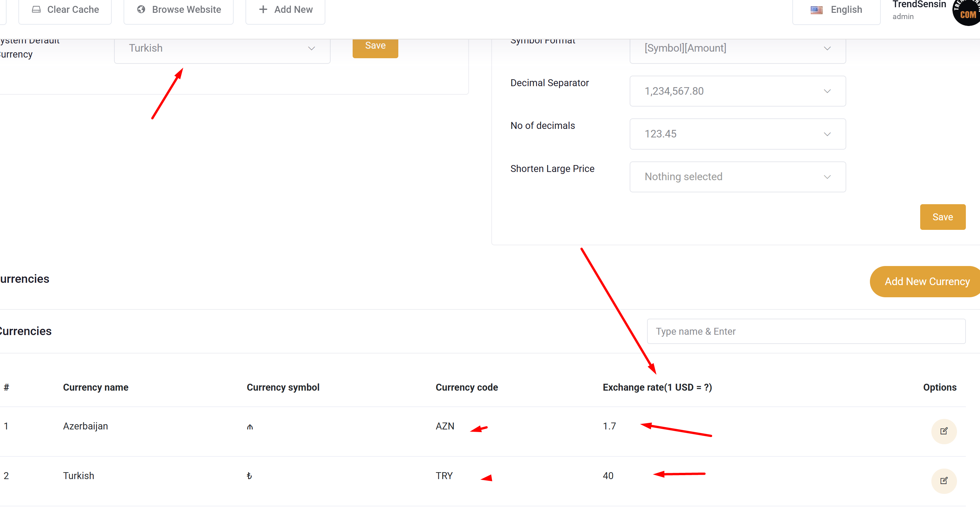Click the chevron beside 1,234,567.80
The height and width of the screenshot is (510, 980).
[x=827, y=91]
